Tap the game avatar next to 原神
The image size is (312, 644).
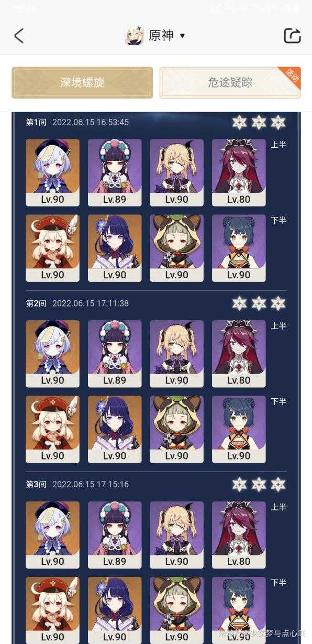click(x=134, y=36)
